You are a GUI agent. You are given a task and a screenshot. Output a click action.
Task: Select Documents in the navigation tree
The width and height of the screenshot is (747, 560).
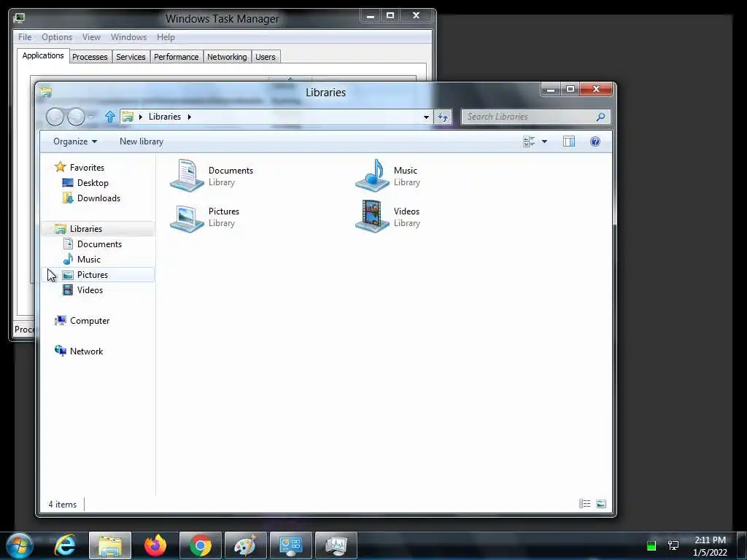[x=99, y=244]
